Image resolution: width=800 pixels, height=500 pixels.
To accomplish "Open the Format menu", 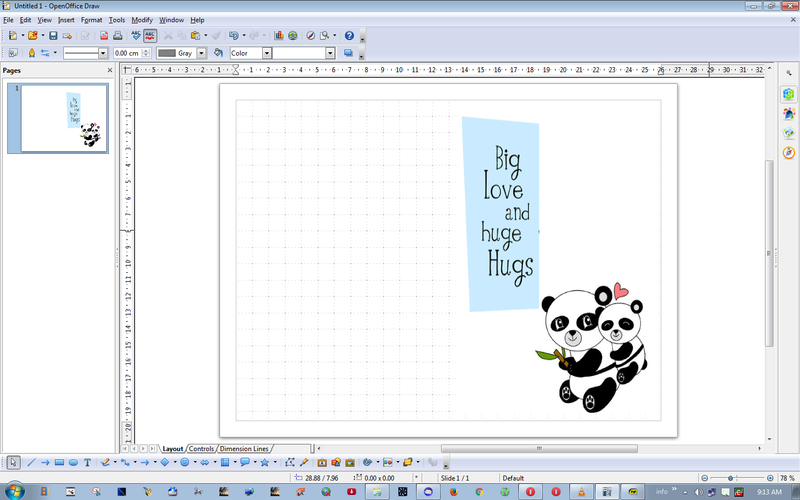I will 91,20.
